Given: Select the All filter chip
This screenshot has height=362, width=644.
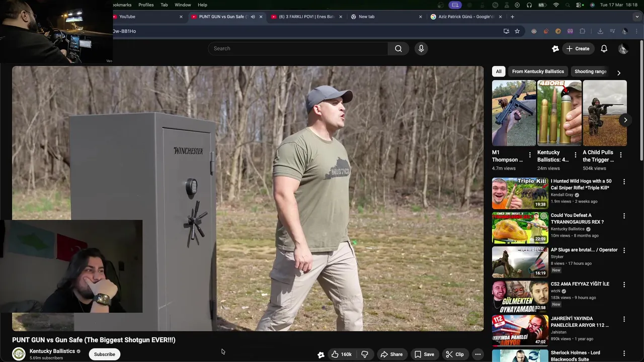Looking at the screenshot, I should coord(499,71).
